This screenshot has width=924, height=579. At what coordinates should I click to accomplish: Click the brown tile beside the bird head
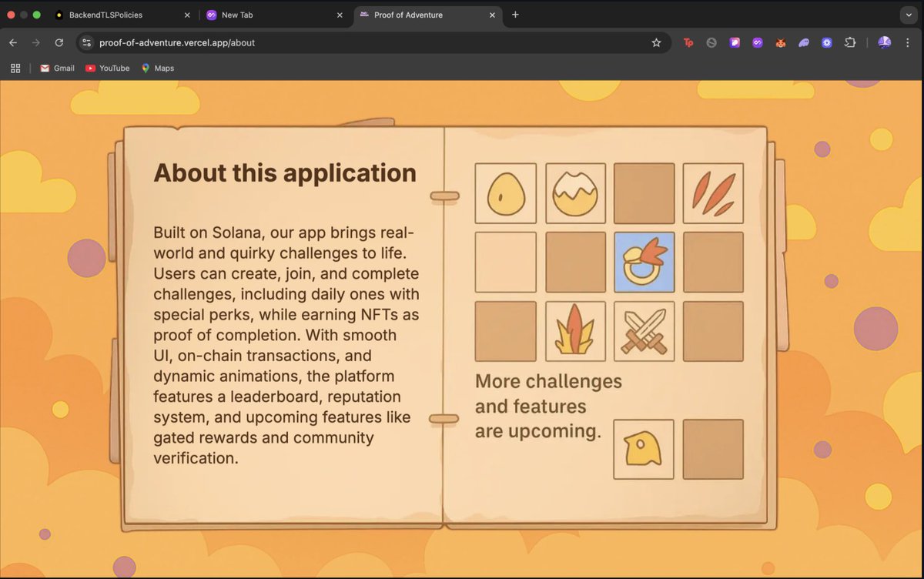pos(713,449)
